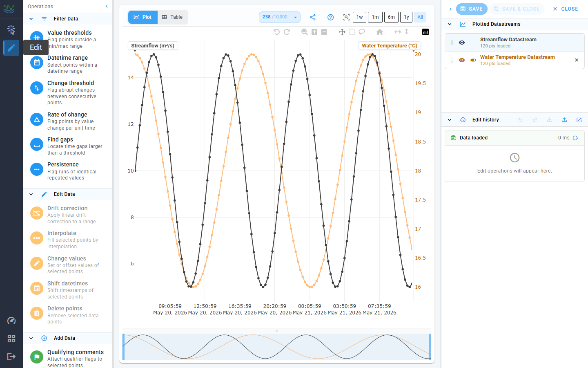This screenshot has height=368, width=588.
Task: Select the lasso select tool
Action: pyautogui.click(x=362, y=32)
